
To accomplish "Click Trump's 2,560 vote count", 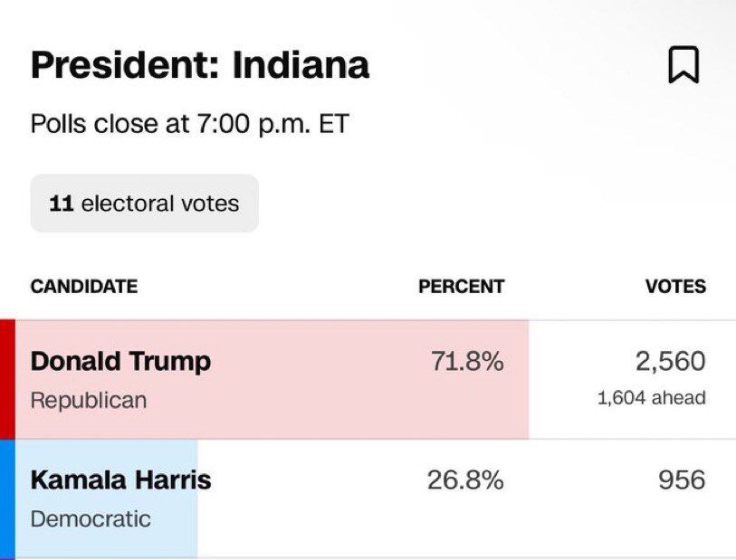I will pos(669,362).
